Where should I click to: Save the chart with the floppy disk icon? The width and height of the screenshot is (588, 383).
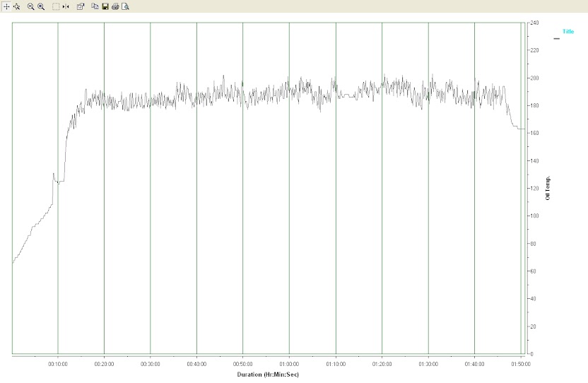(x=105, y=6)
